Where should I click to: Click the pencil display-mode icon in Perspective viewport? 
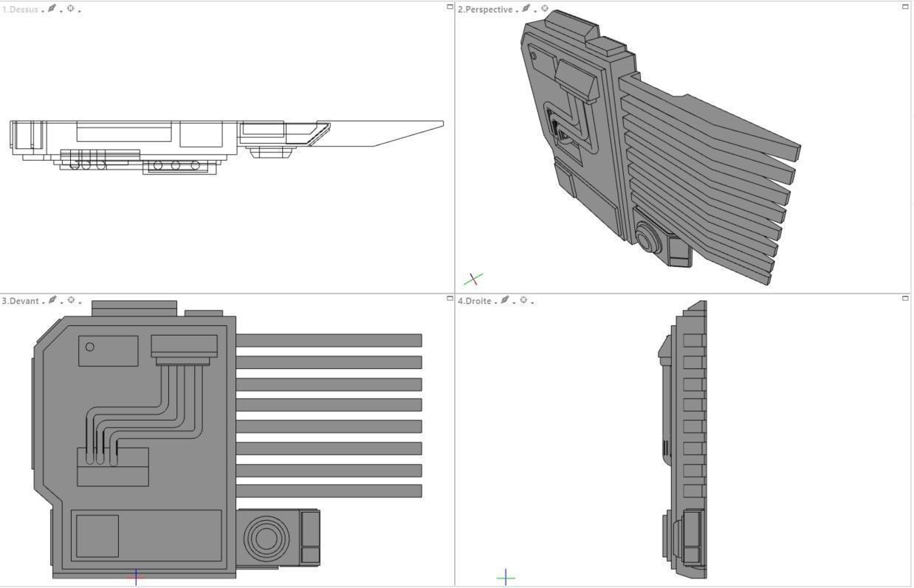pyautogui.click(x=526, y=9)
